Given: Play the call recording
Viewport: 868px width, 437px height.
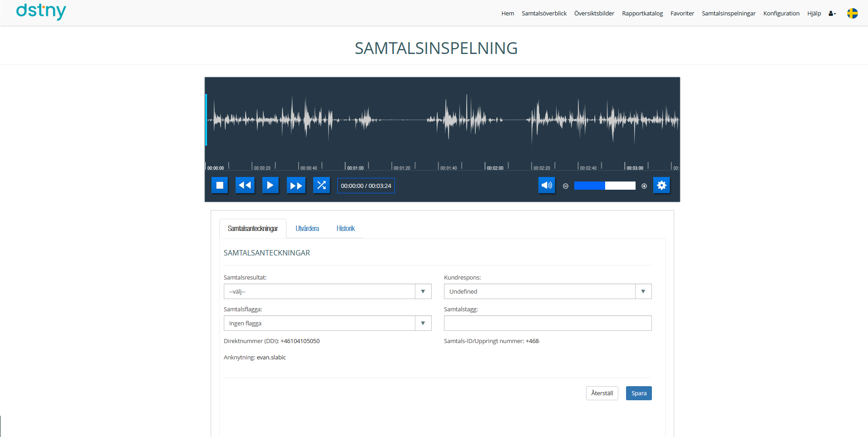Looking at the screenshot, I should click(x=271, y=185).
